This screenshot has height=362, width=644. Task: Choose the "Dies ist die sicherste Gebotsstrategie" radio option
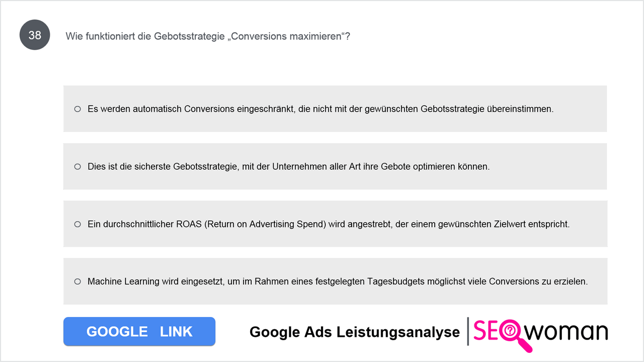77,167
